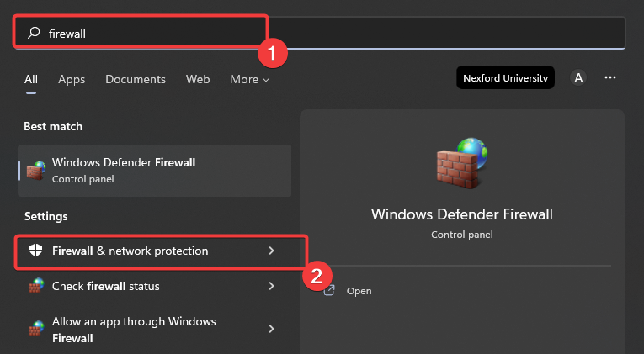Expand the More dropdown
Viewport: 644px width, 354px height.
pos(250,79)
